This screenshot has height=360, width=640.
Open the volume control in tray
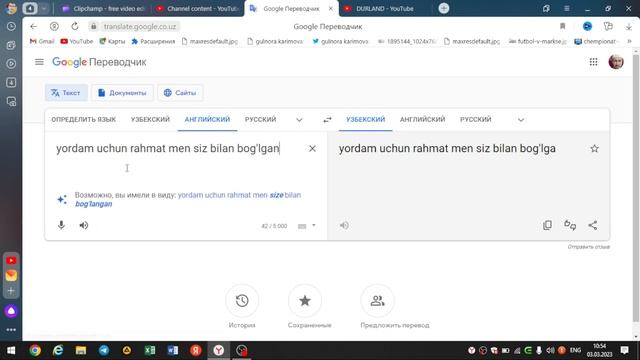pyautogui.click(x=550, y=350)
